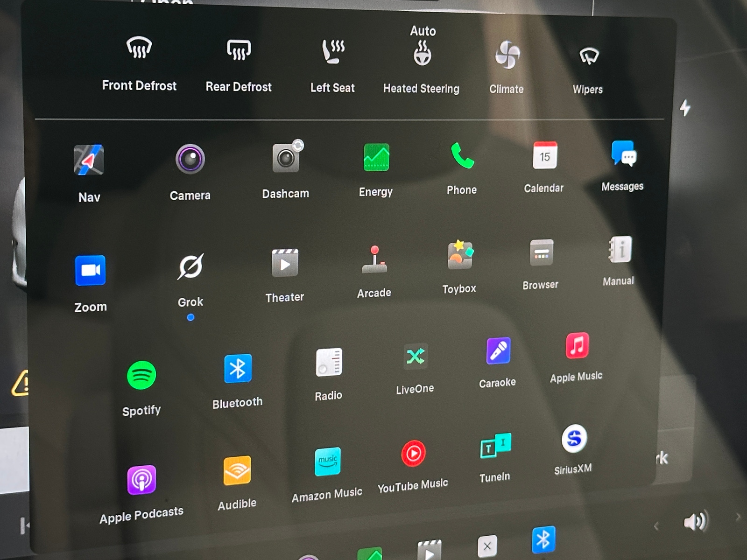Launch the Arcade app

(374, 259)
